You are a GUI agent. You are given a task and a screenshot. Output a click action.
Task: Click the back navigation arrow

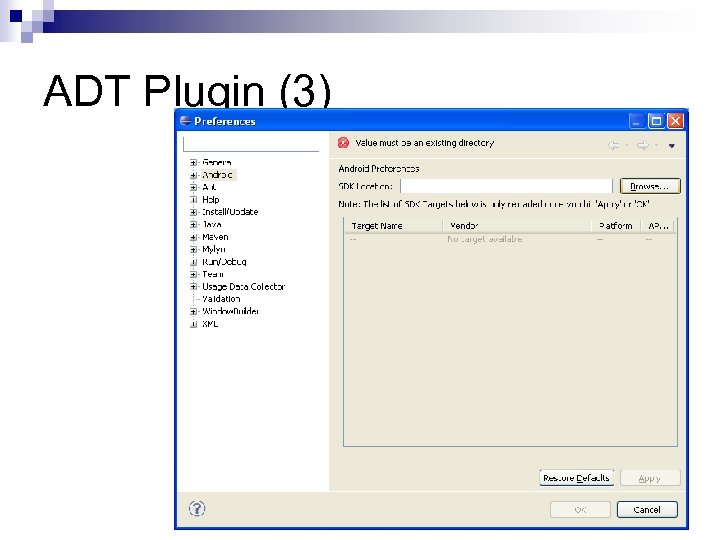[x=613, y=146]
